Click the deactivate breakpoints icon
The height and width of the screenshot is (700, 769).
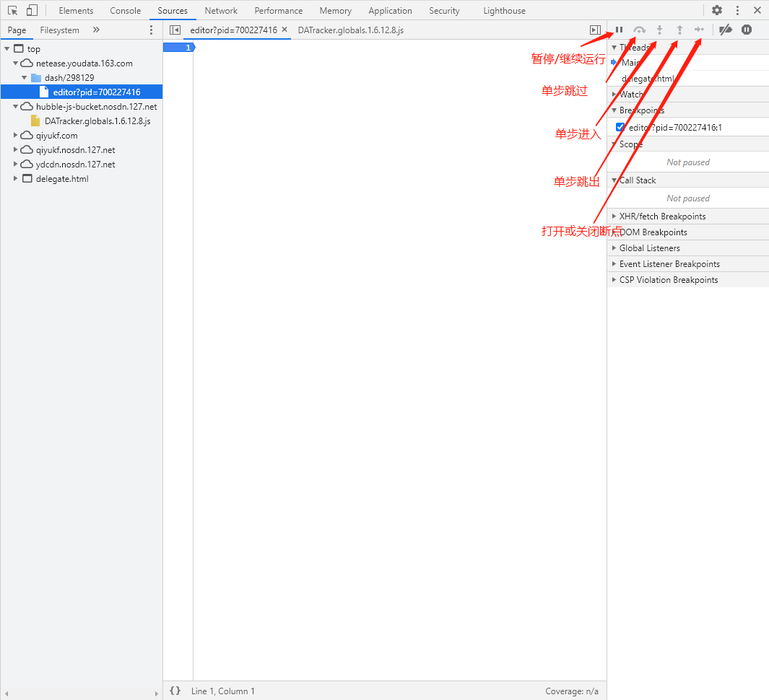726,30
